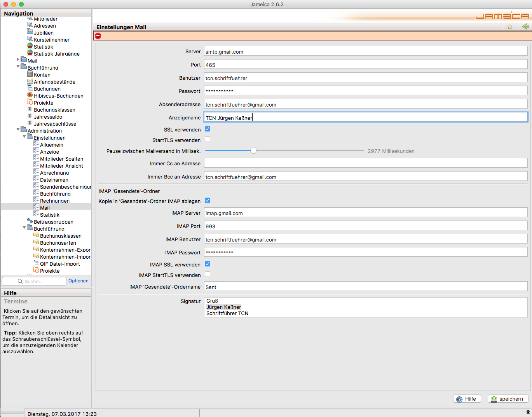This screenshot has height=417, width=532.
Task: Click the Jahresabschlüsse sigma icon
Action: tap(30, 123)
